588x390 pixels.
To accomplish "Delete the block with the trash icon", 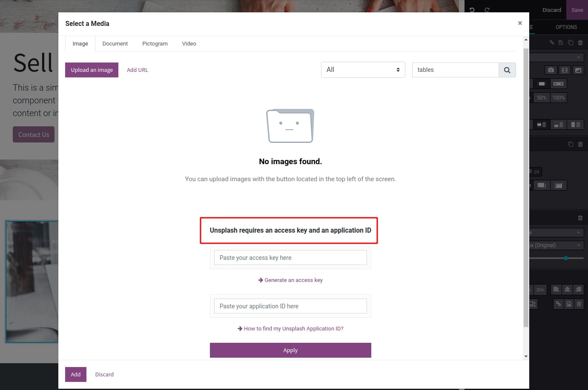I will (580, 43).
